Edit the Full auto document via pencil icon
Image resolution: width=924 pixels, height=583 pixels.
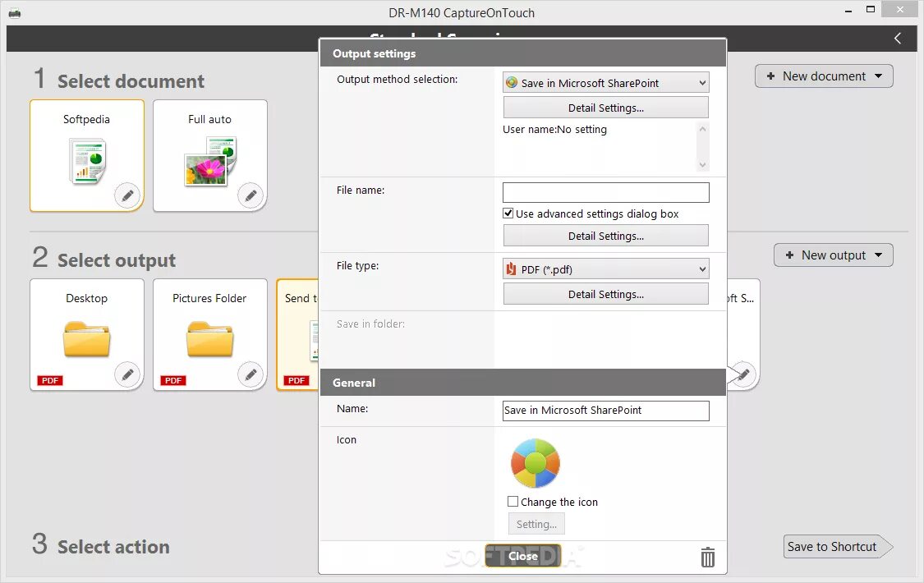pyautogui.click(x=251, y=195)
